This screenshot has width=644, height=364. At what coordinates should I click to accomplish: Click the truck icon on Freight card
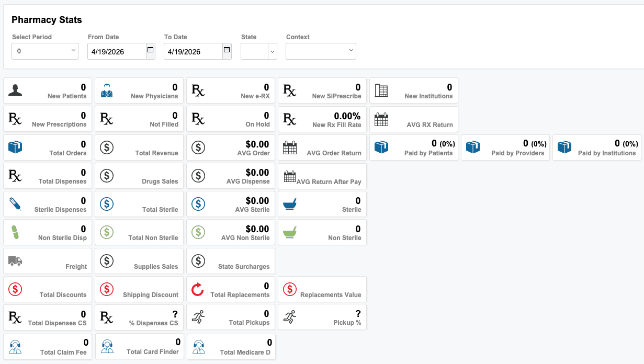click(x=15, y=260)
